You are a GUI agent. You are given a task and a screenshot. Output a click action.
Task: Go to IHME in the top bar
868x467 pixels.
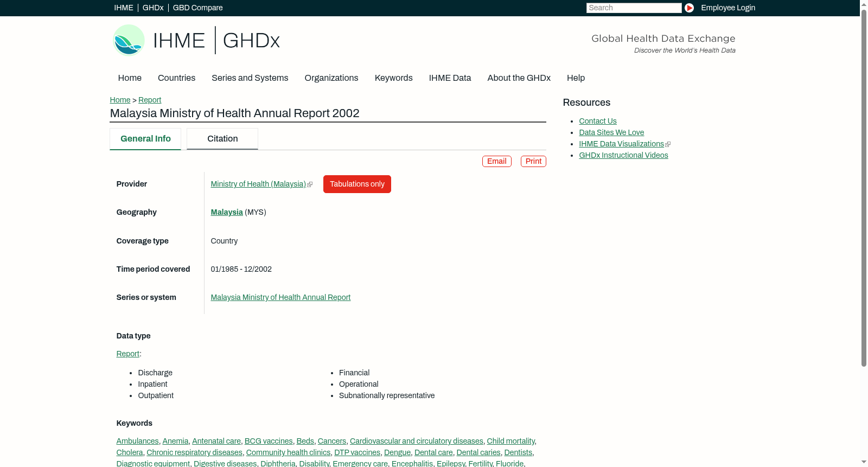tap(124, 8)
